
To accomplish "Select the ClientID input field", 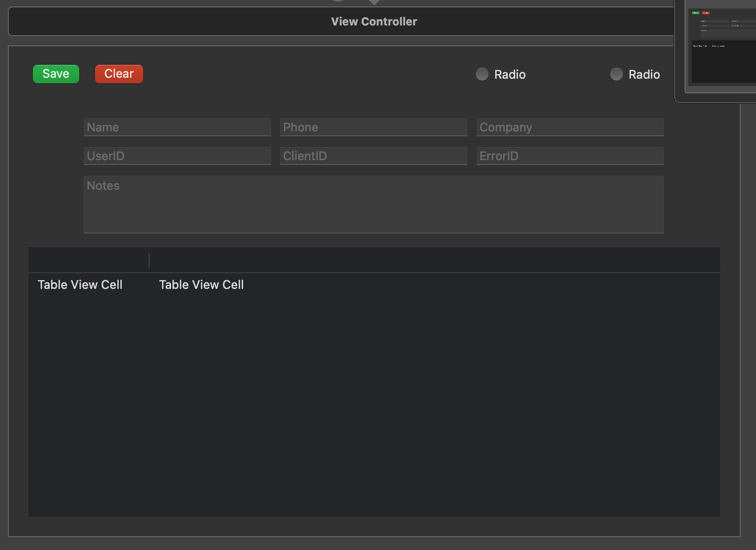I will (373, 156).
